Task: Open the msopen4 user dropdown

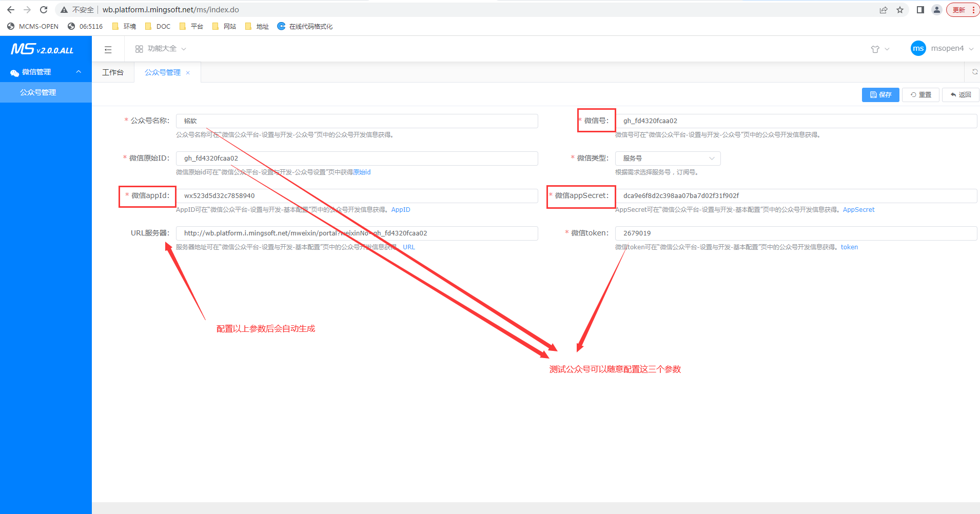Action: click(952, 49)
